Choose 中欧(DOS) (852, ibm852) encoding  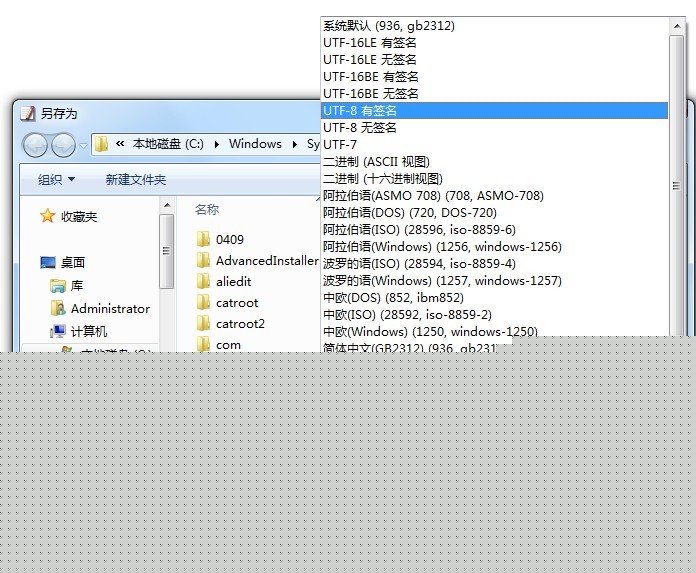tap(494, 298)
